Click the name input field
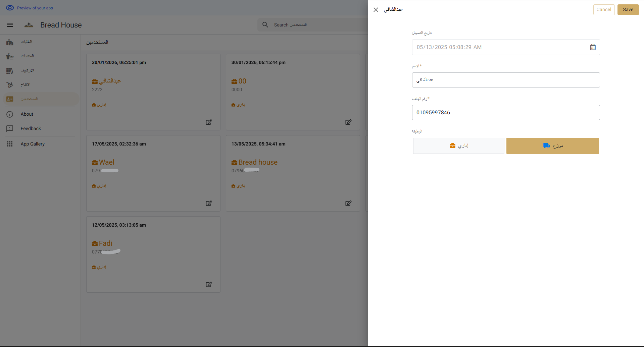The height and width of the screenshot is (347, 644). (505, 80)
